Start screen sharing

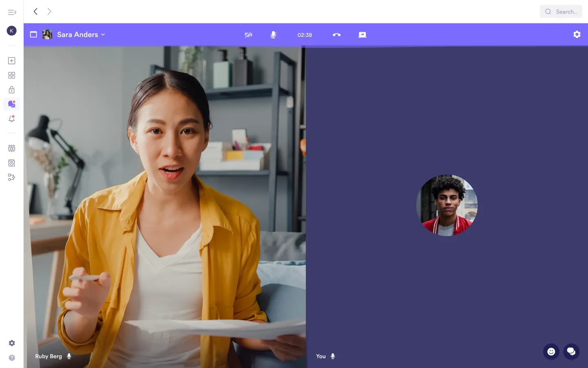click(362, 35)
